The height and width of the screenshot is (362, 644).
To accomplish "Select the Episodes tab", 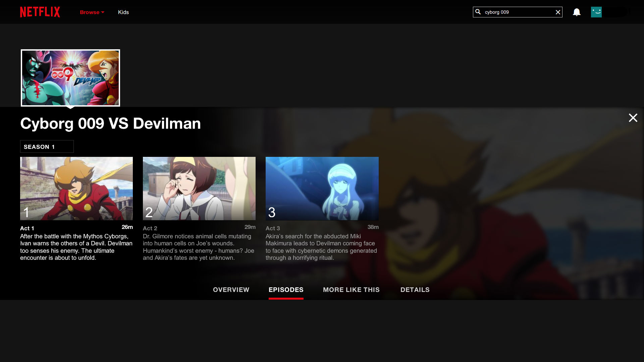I will (286, 290).
